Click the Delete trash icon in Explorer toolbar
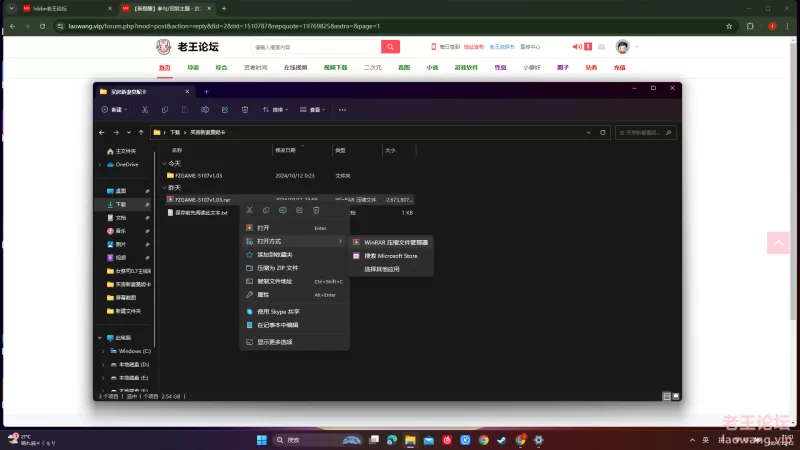The height and width of the screenshot is (450, 800). (245, 110)
